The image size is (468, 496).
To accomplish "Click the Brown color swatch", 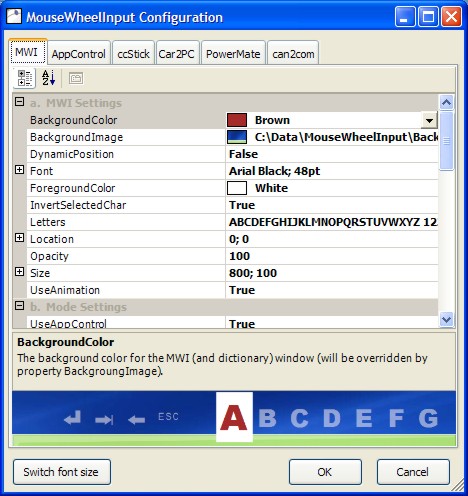I will click(237, 120).
